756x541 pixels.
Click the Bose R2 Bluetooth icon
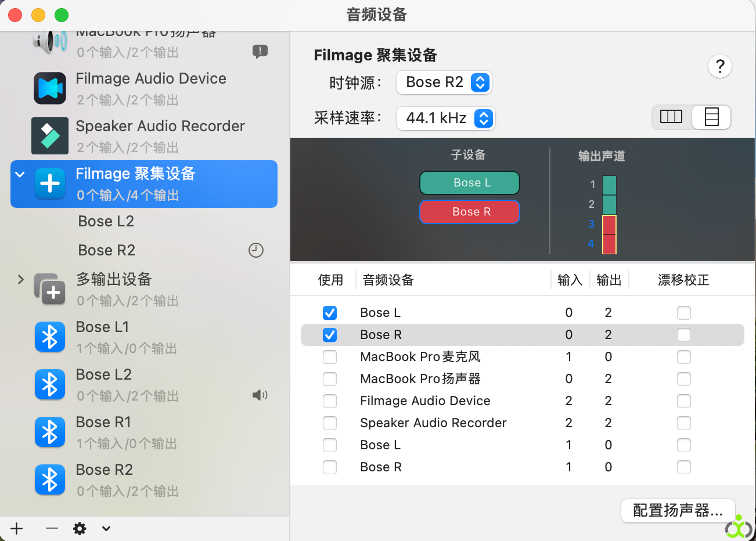click(x=50, y=480)
